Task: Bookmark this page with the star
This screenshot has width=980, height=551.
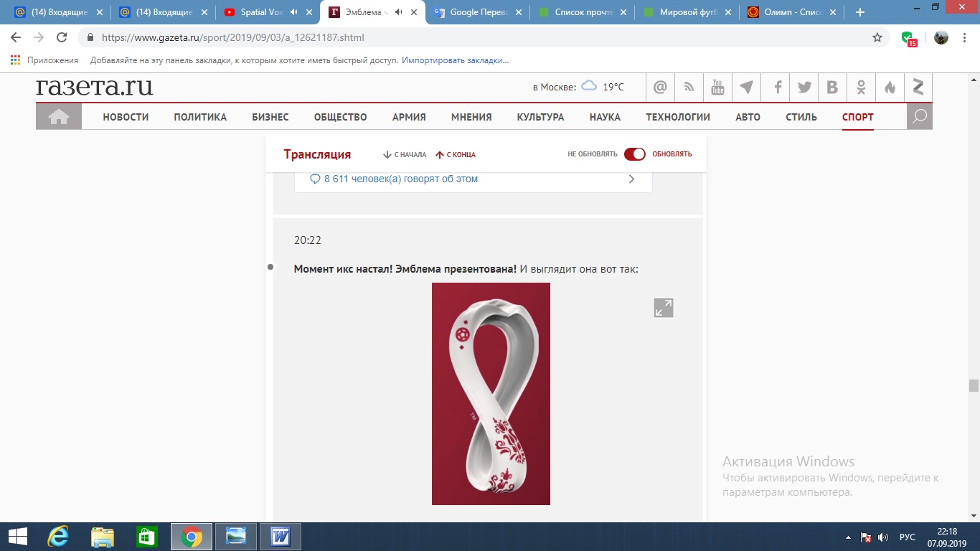Action: 877,37
